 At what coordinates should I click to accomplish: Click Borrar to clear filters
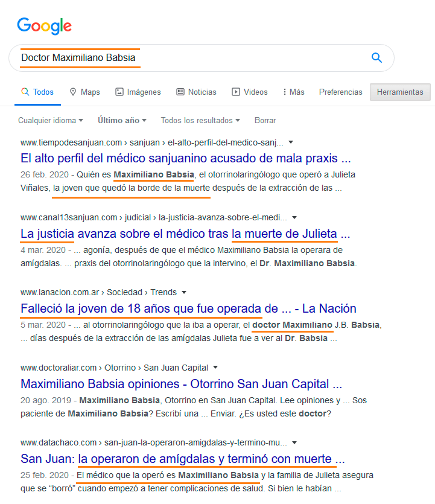click(x=265, y=120)
